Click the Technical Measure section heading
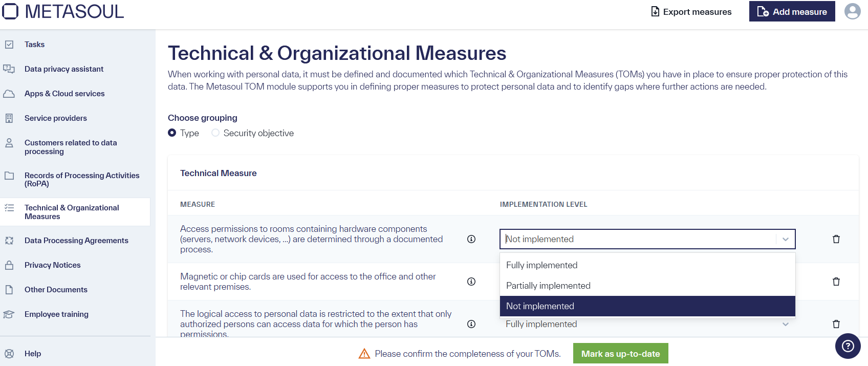 [219, 173]
